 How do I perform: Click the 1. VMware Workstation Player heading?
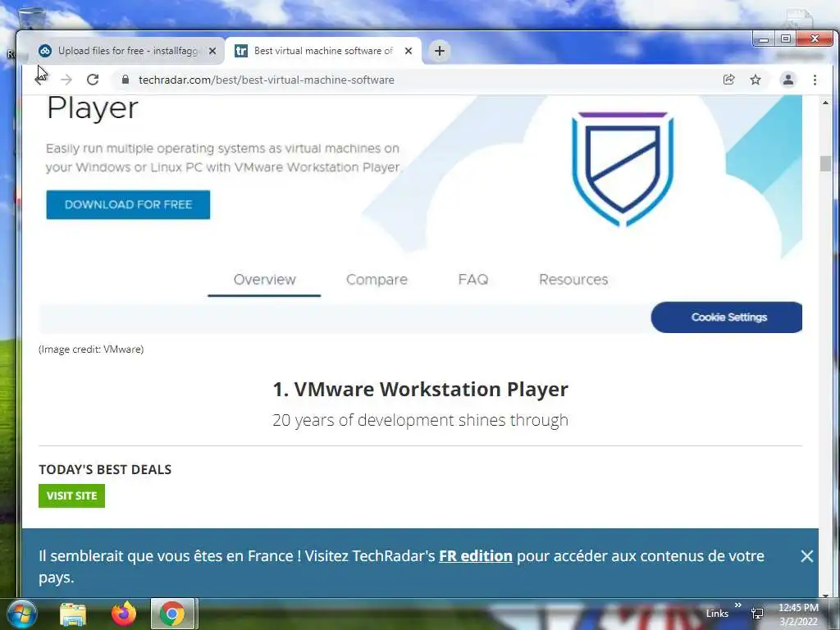point(420,389)
